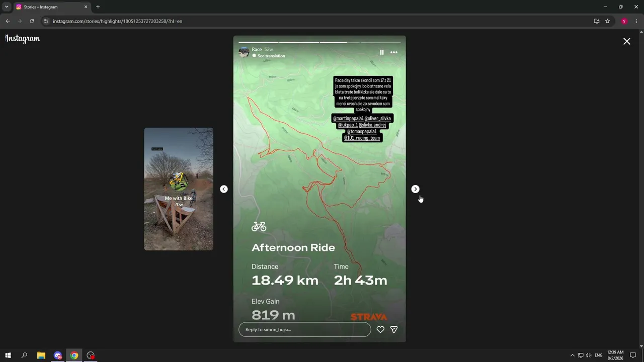The image size is (644, 362).
Task: Show hidden system tray icons
Action: pyautogui.click(x=572, y=355)
